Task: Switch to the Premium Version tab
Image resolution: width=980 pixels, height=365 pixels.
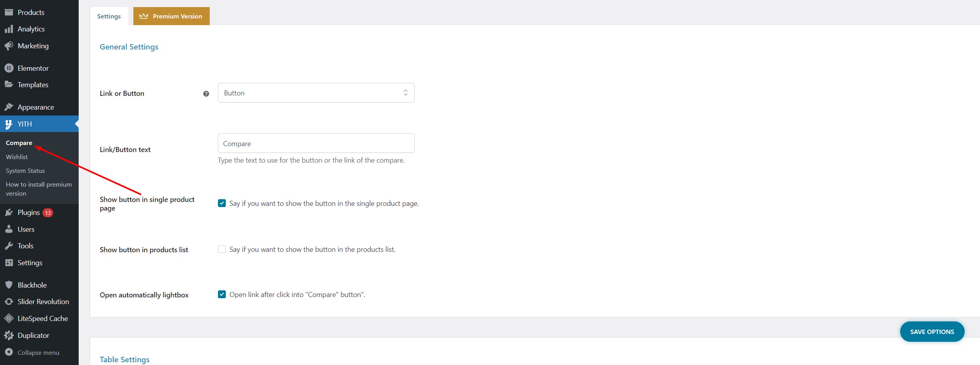Action: click(x=171, y=16)
